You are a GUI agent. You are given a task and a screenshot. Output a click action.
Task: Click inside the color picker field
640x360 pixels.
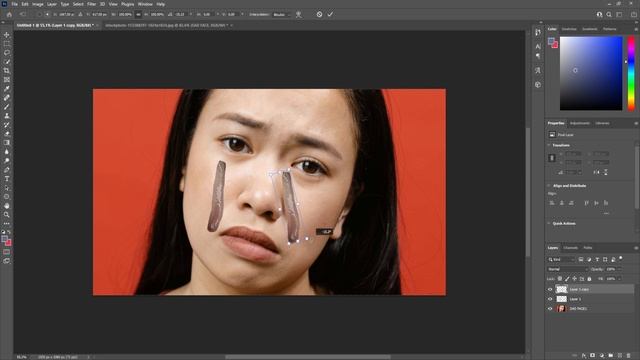click(591, 73)
